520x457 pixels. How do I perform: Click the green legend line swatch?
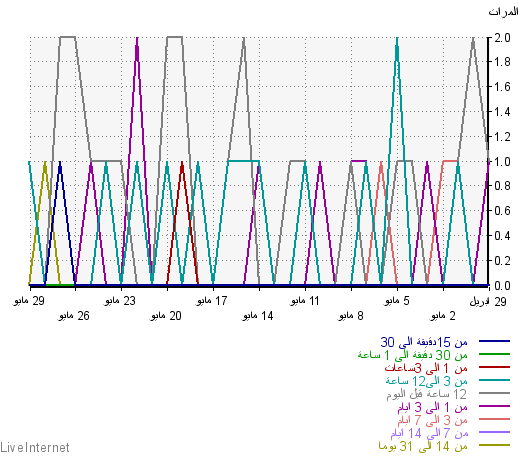494,354
